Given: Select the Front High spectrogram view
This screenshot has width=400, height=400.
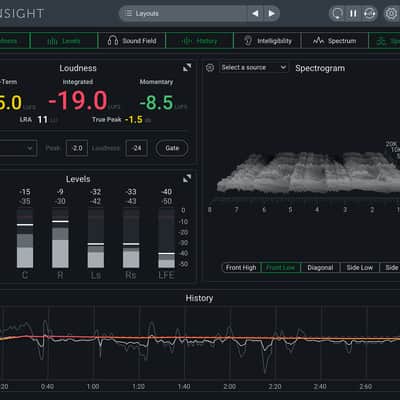Looking at the screenshot, I should point(241,267).
